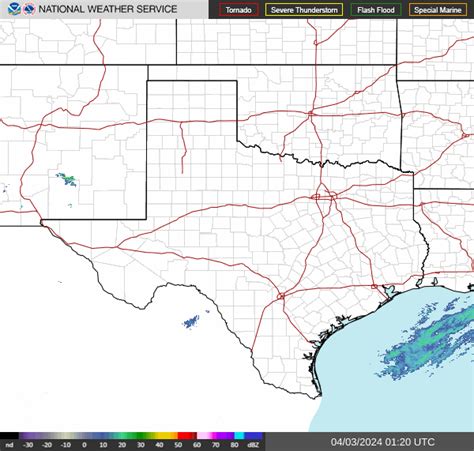Click the black 'nd' color swatch
Screen dimensions: 474x451
point(9,436)
